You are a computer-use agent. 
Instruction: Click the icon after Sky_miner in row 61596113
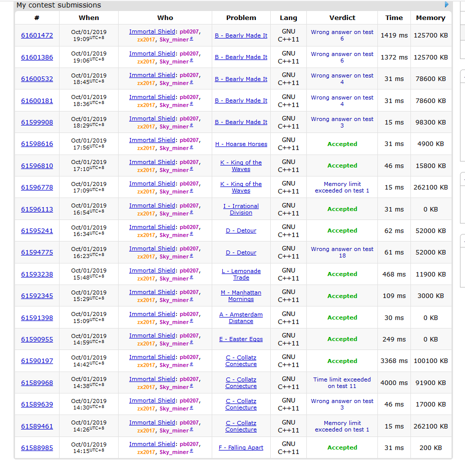(192, 212)
